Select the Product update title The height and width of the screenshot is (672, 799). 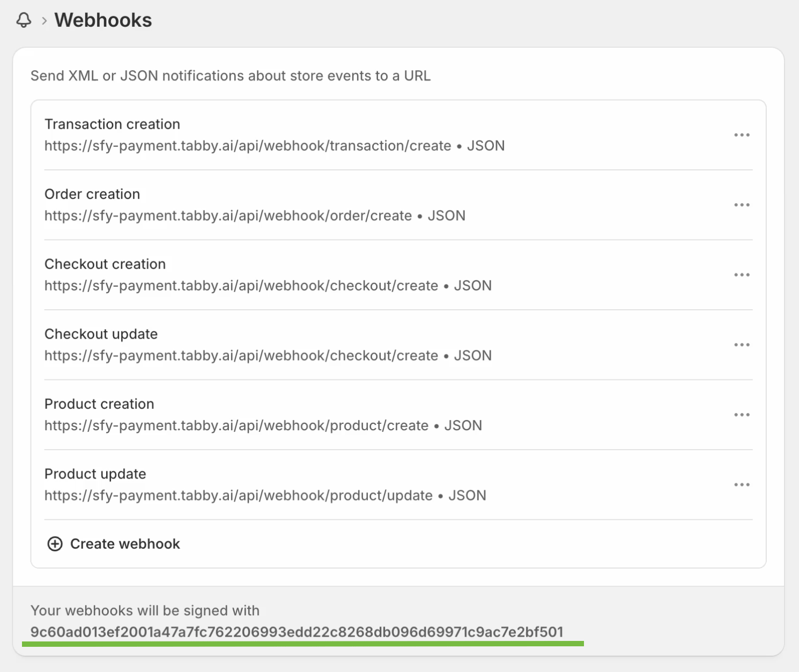click(95, 474)
